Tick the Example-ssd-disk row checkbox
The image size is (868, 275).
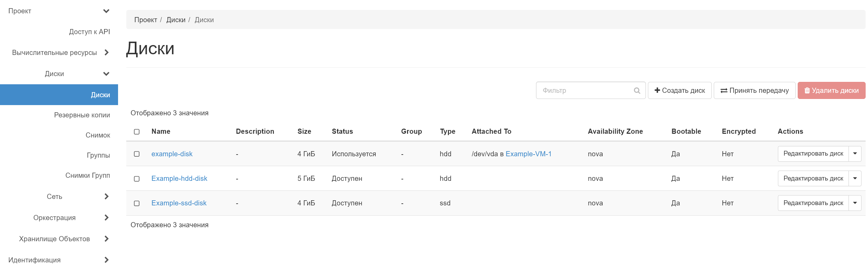137,203
